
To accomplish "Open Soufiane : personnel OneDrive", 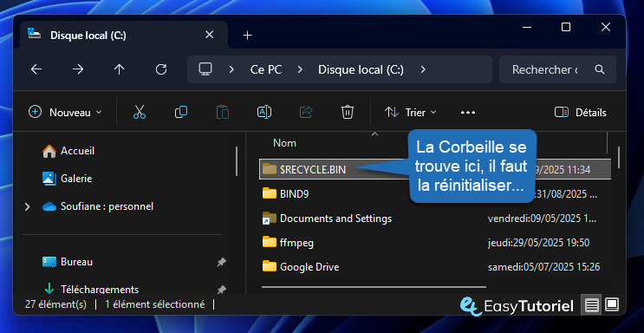I will point(98,206).
